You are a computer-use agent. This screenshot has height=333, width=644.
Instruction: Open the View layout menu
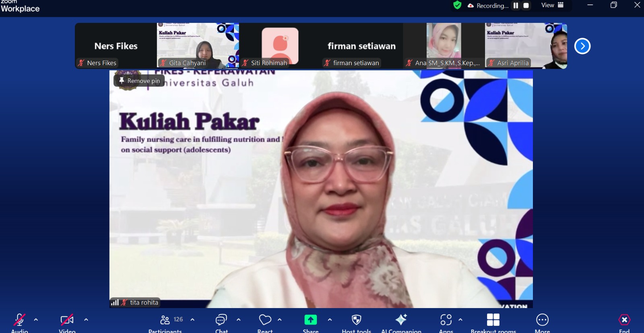click(x=552, y=5)
